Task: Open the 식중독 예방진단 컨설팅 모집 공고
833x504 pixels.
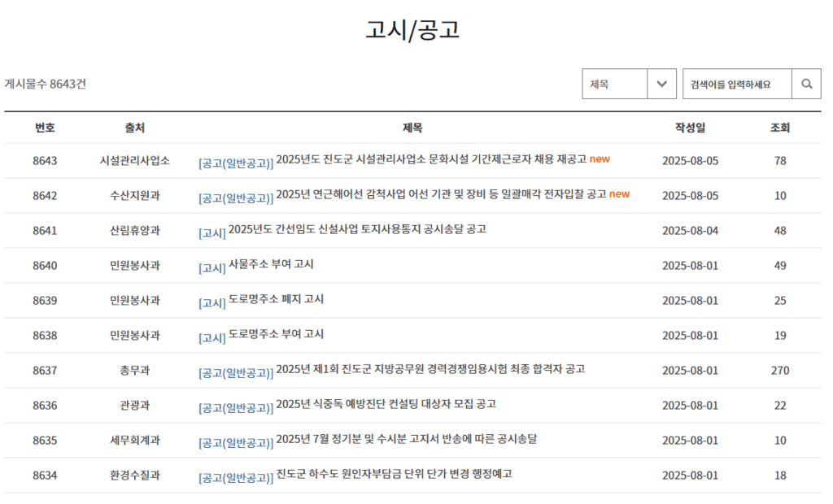Action: tap(390, 405)
